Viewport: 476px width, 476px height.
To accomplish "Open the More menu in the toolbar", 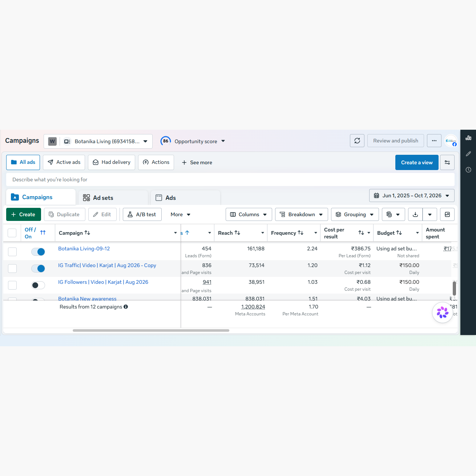I will click(181, 214).
